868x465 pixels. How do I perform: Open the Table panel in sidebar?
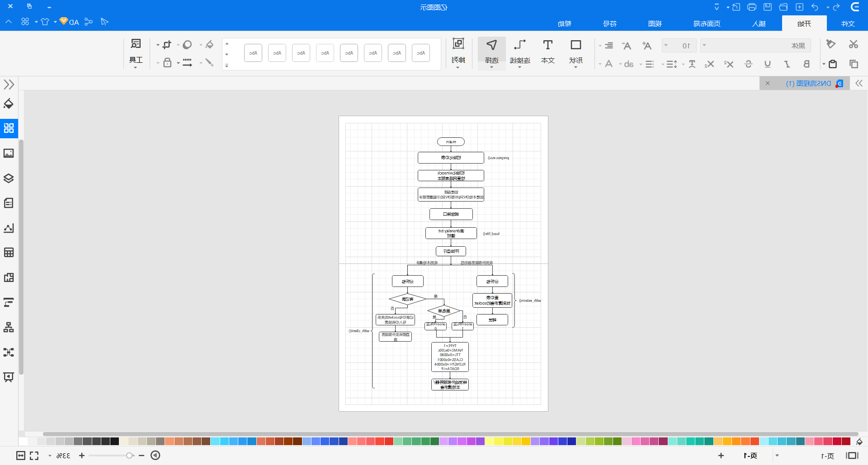point(9,253)
